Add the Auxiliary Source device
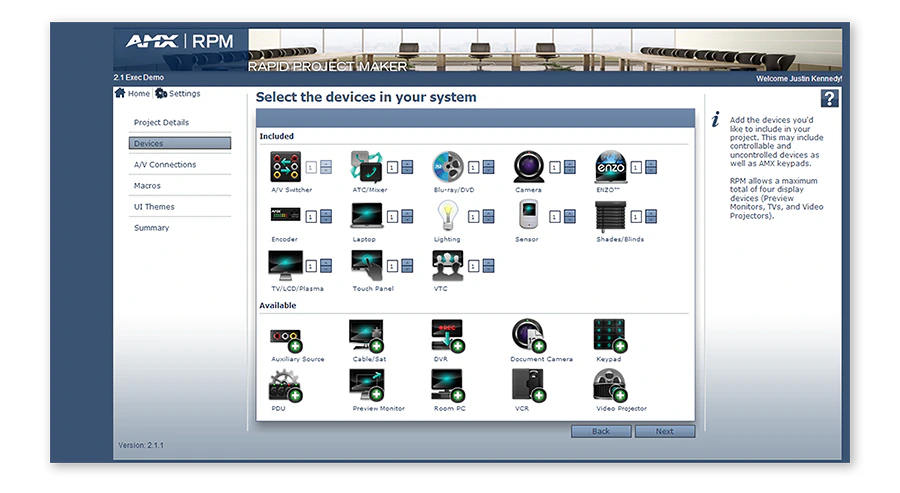Screen dimensions: 900x493 point(286,338)
